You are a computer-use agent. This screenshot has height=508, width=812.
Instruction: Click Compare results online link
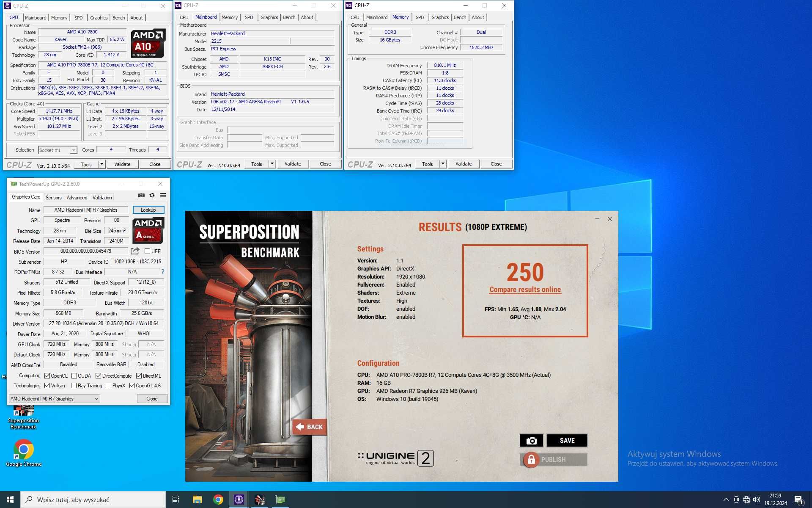[525, 290]
